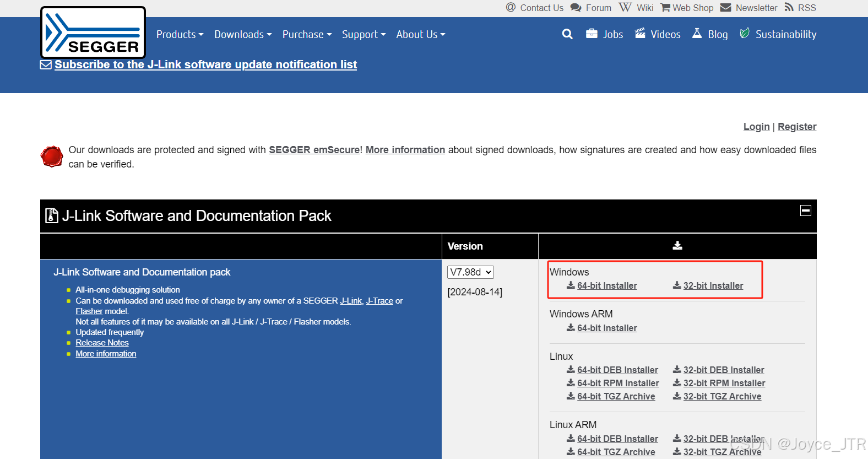Click download icon for Linux 32-bit RPM Installer
Viewport: 868px width, 459px height.
click(677, 382)
